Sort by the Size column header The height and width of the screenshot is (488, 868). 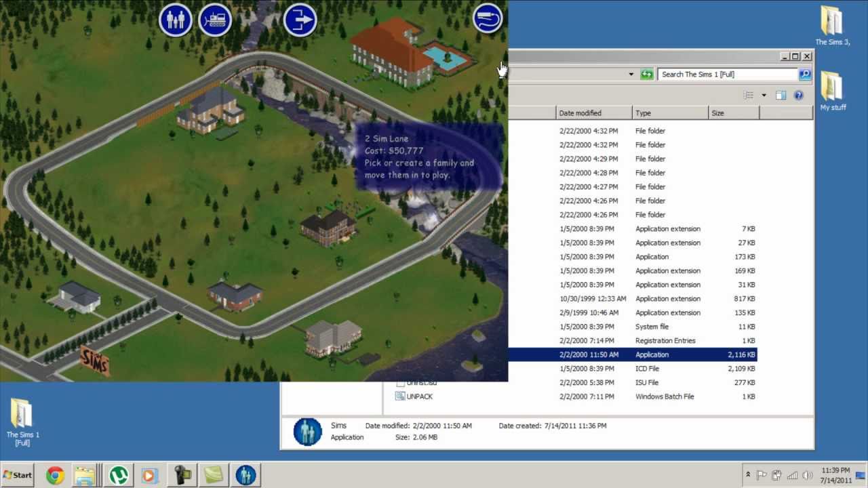point(734,113)
